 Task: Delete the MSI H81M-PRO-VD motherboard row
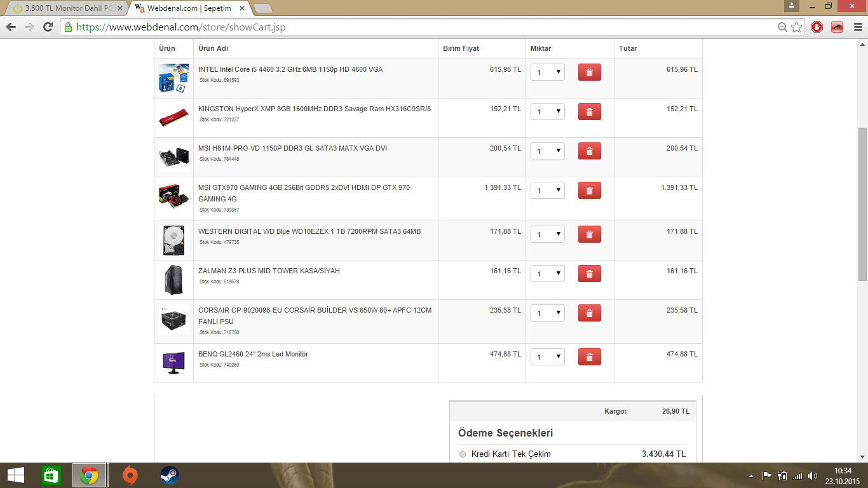click(x=589, y=151)
